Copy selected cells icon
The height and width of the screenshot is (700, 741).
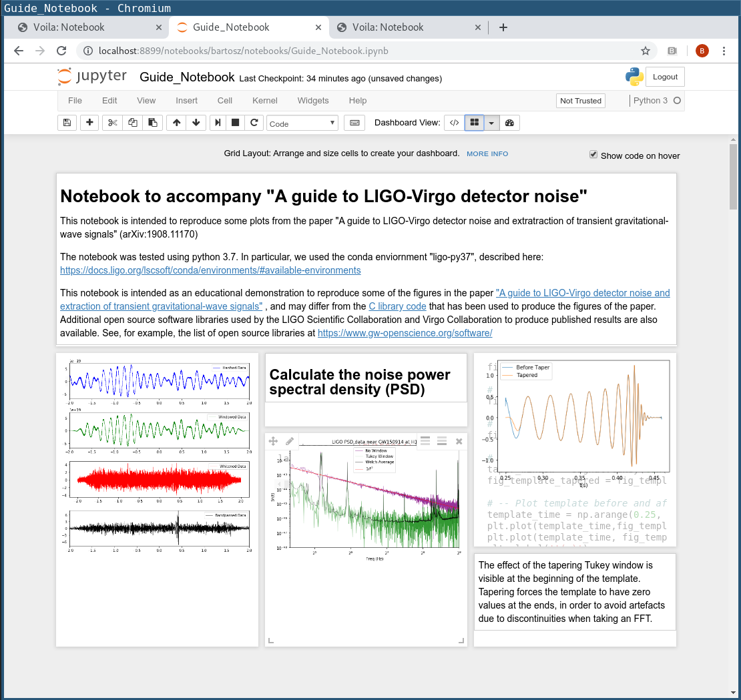click(133, 123)
